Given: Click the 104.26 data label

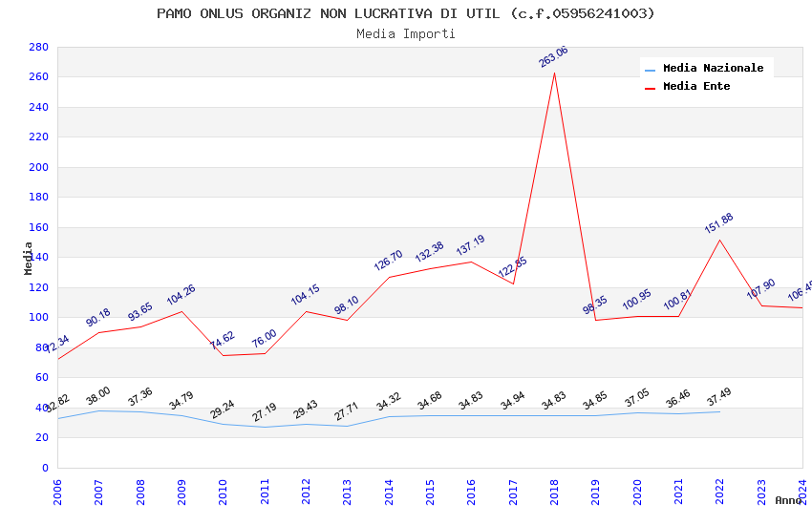Looking at the screenshot, I should coord(181,294).
